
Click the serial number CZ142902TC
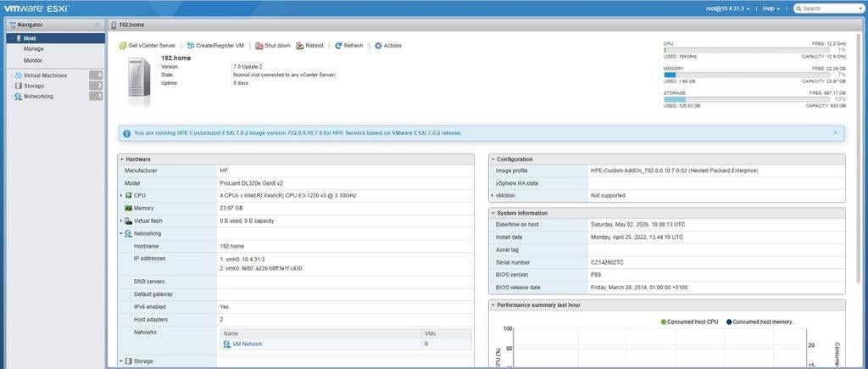coord(607,263)
